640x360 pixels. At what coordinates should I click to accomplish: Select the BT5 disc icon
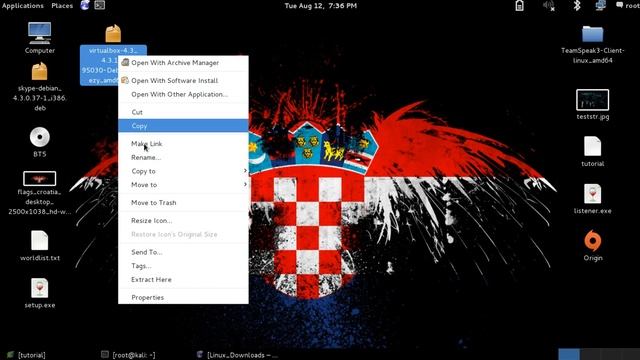40,137
